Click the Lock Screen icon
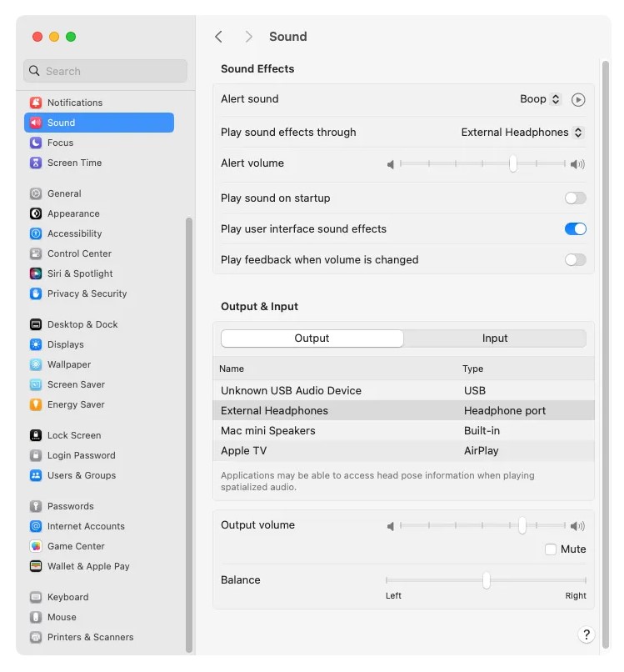This screenshot has width=624, height=672. pyautogui.click(x=36, y=435)
